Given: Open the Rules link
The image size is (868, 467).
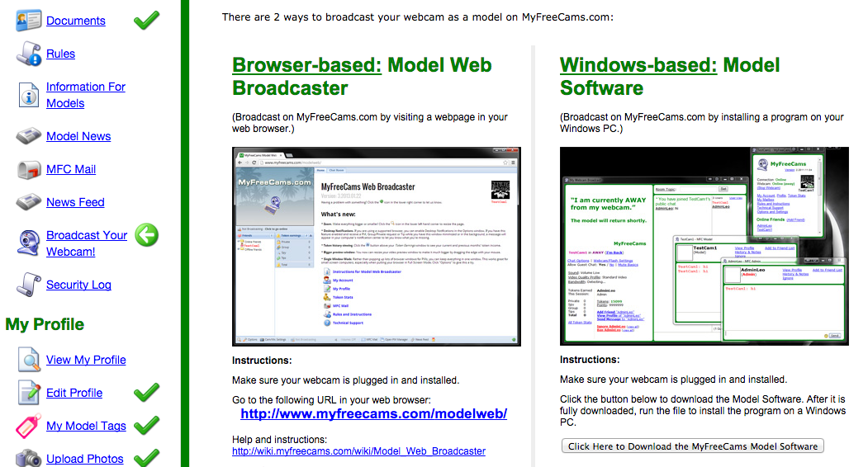Looking at the screenshot, I should tap(60, 54).
